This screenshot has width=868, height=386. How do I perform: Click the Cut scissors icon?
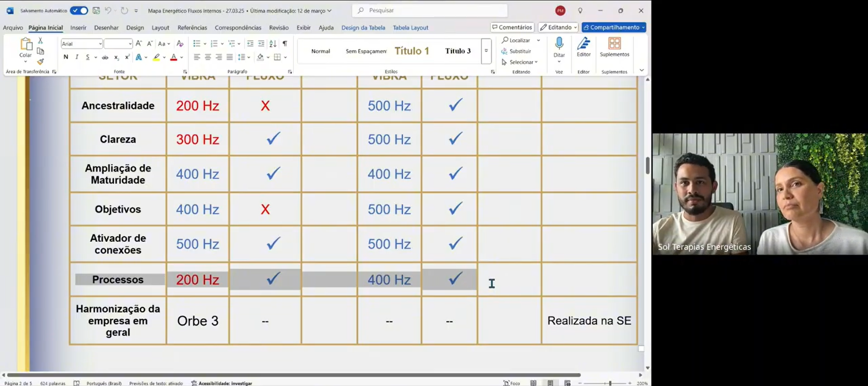click(40, 41)
